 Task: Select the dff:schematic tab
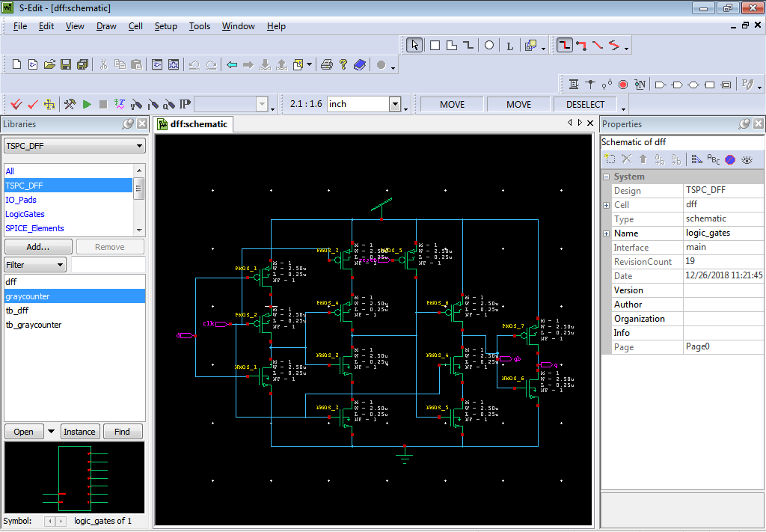coord(194,124)
